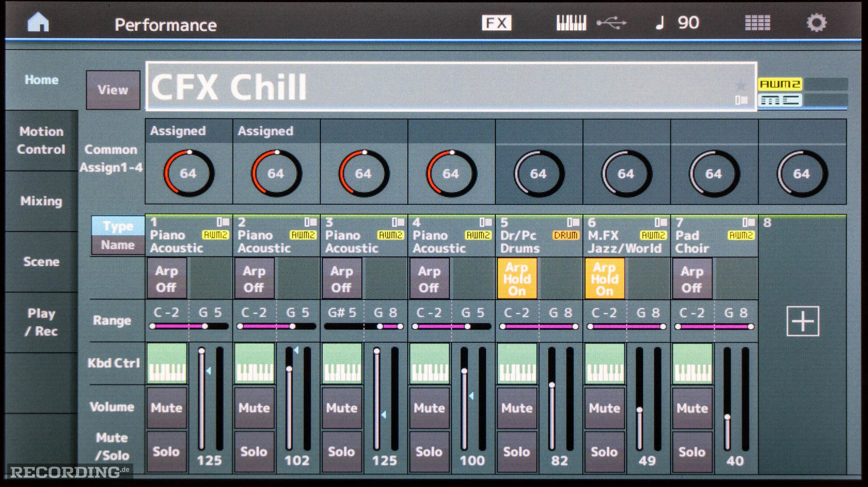868x487 pixels.
Task: Adjust the Part 4 volume fader at 100
Action: (464, 371)
